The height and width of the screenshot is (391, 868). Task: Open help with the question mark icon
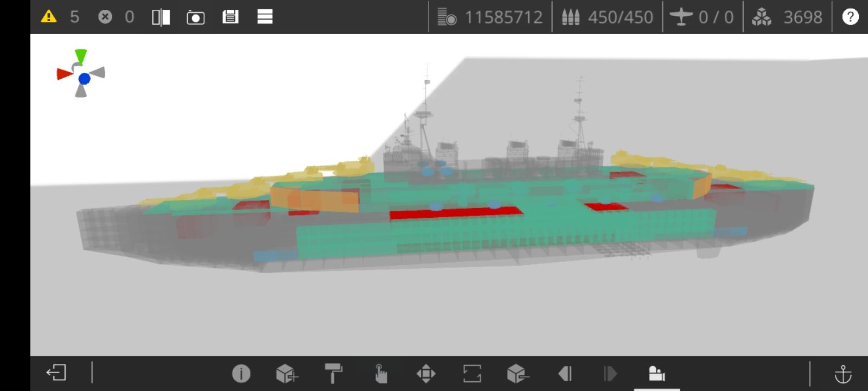tap(850, 17)
